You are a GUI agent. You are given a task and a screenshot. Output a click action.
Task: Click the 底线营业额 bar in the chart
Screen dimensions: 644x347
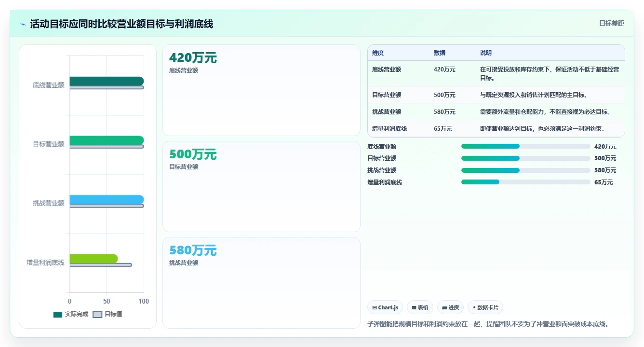(x=107, y=81)
